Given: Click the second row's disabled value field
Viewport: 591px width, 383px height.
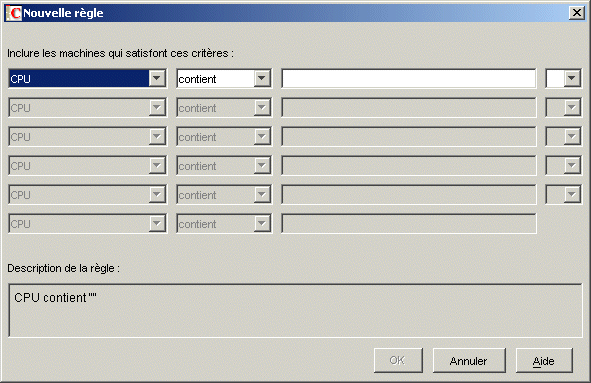Looking at the screenshot, I should [x=409, y=107].
